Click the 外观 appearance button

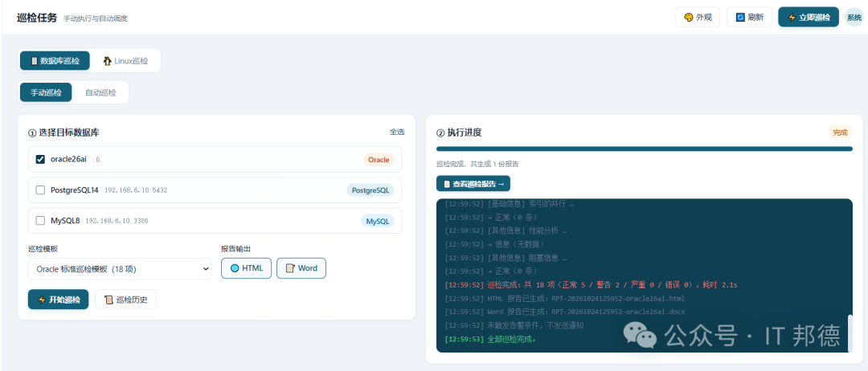(697, 17)
